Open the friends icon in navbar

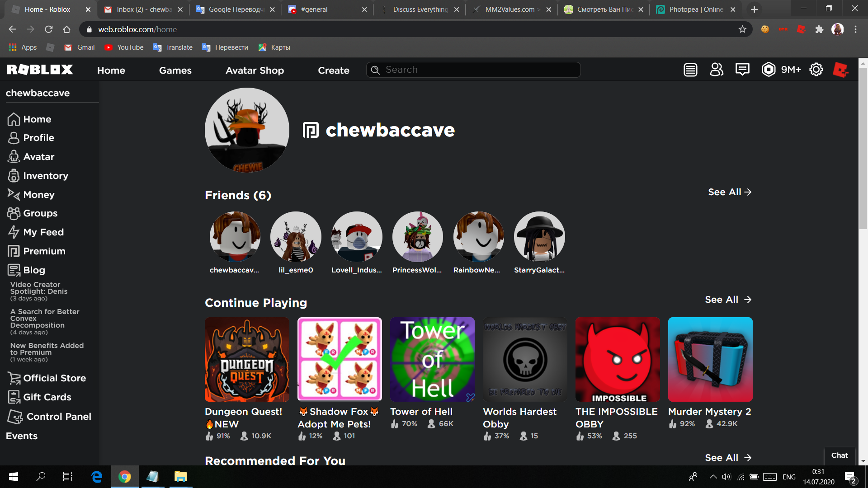point(717,70)
